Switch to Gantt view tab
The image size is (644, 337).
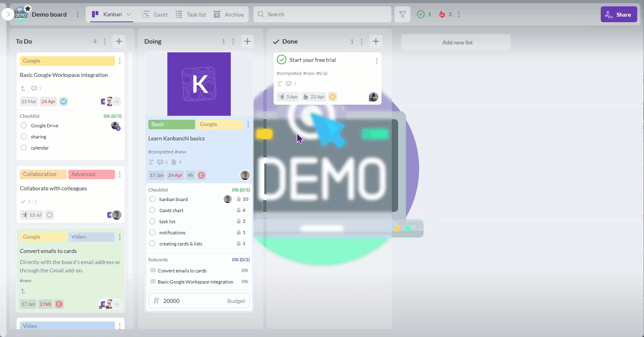pos(155,15)
